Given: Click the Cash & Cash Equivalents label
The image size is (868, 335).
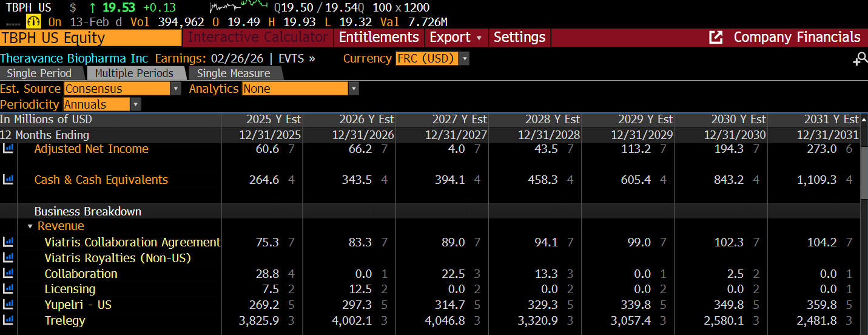Looking at the screenshot, I should tap(101, 180).
